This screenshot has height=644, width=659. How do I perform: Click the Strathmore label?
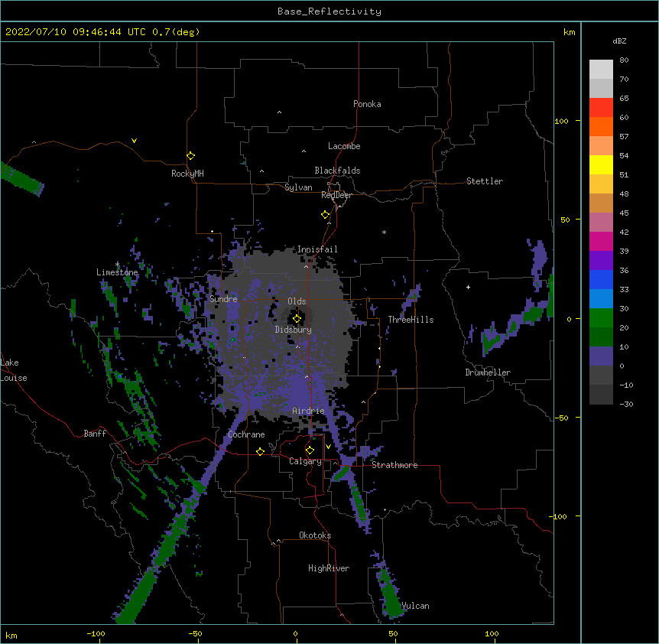pyautogui.click(x=394, y=465)
